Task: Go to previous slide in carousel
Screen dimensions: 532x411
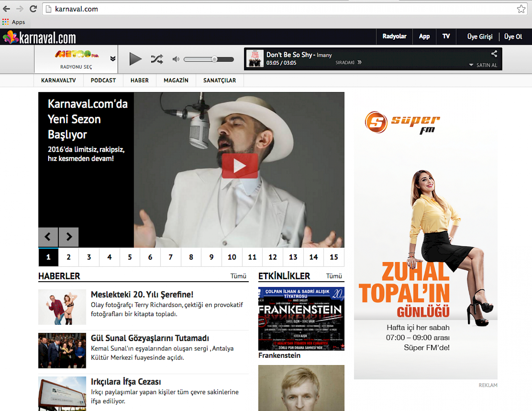Action: tap(48, 237)
